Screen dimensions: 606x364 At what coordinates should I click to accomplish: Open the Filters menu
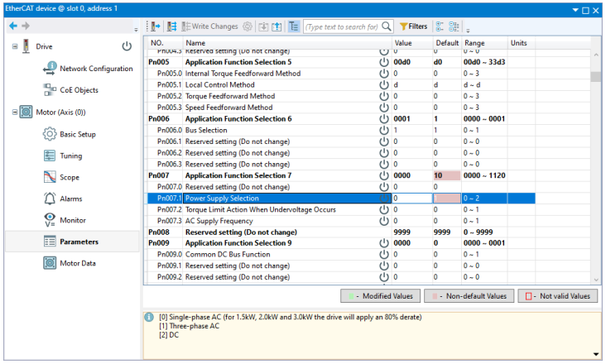(x=414, y=26)
